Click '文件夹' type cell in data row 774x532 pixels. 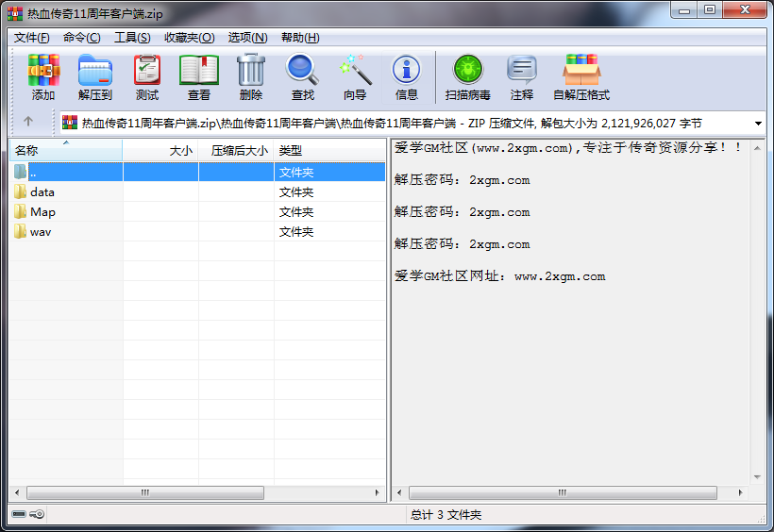[x=296, y=192]
